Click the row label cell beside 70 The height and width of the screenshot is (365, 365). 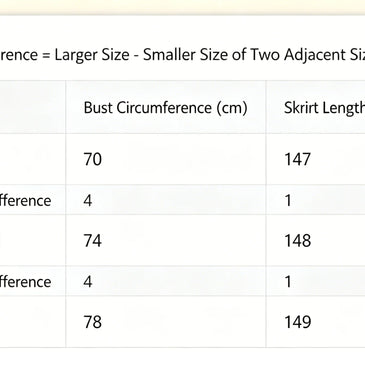(x=33, y=159)
